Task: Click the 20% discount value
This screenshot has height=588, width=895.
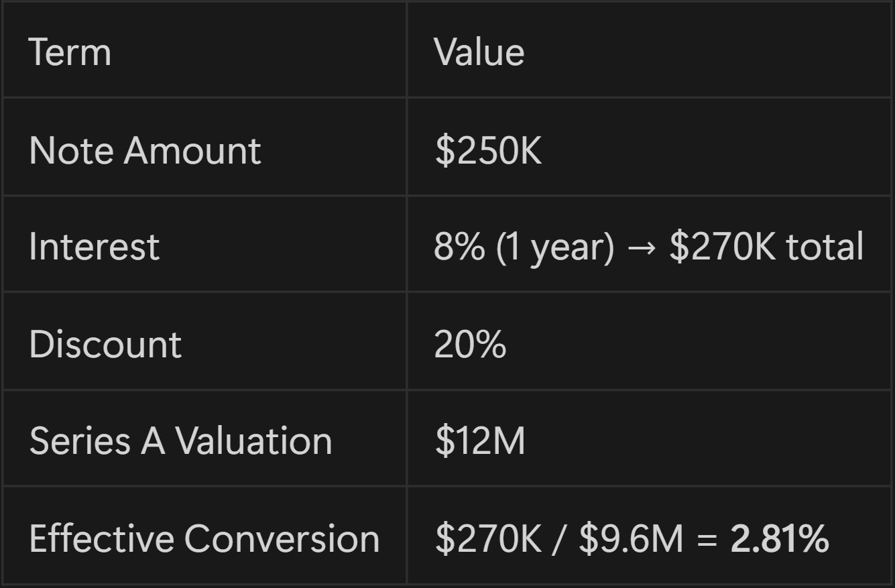Action: tap(470, 344)
